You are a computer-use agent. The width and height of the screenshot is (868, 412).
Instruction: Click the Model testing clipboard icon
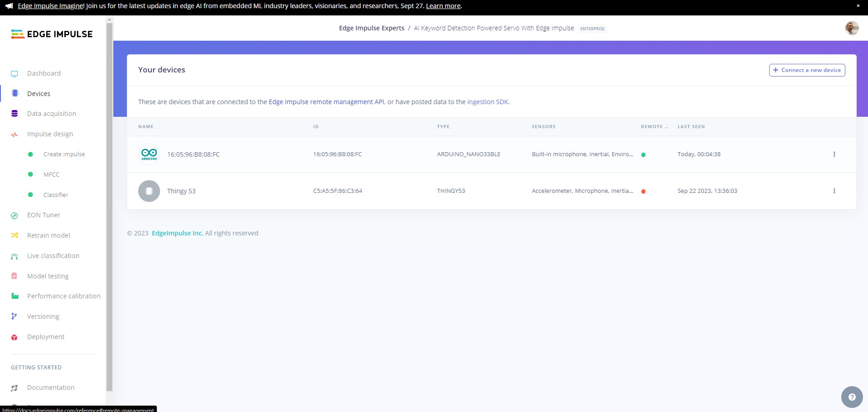[15, 276]
